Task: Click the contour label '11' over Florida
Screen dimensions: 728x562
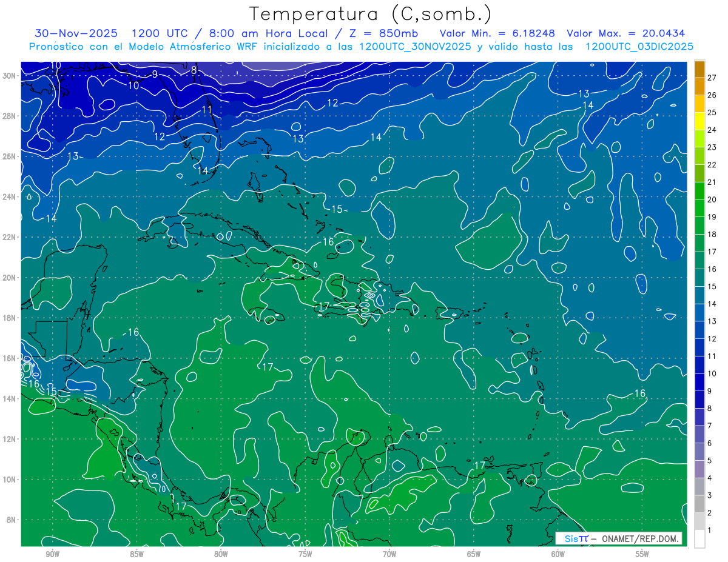Action: tap(207, 110)
